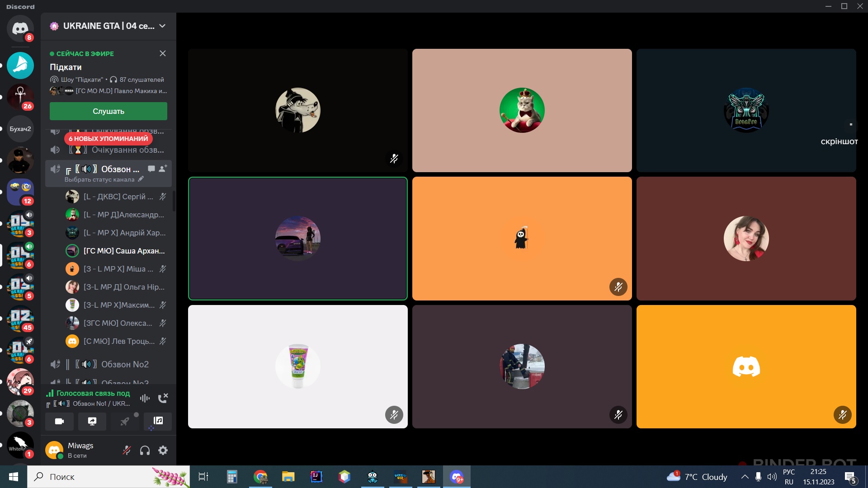The height and width of the screenshot is (488, 868).
Task: Unmute the Miwags microphone
Action: 127,450
